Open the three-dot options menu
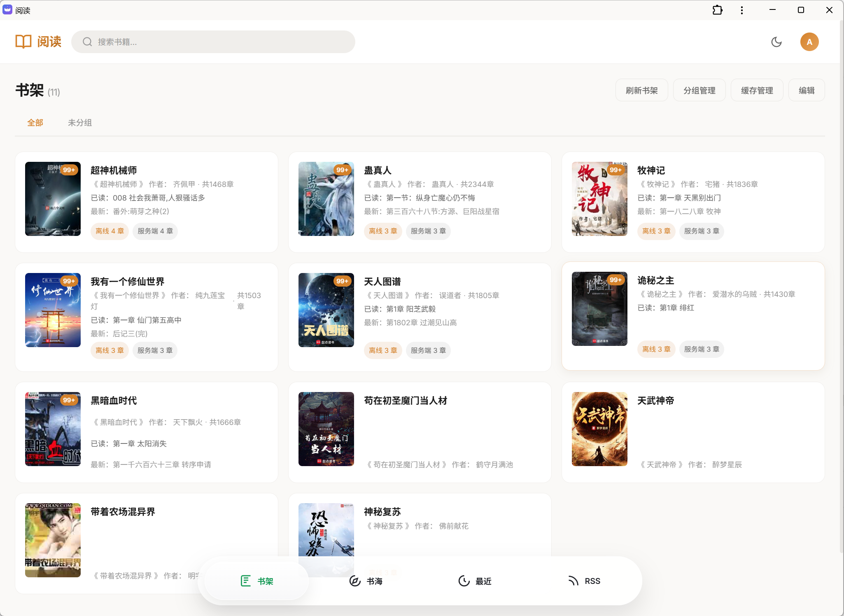Screen dimensions: 844x616 point(742,10)
